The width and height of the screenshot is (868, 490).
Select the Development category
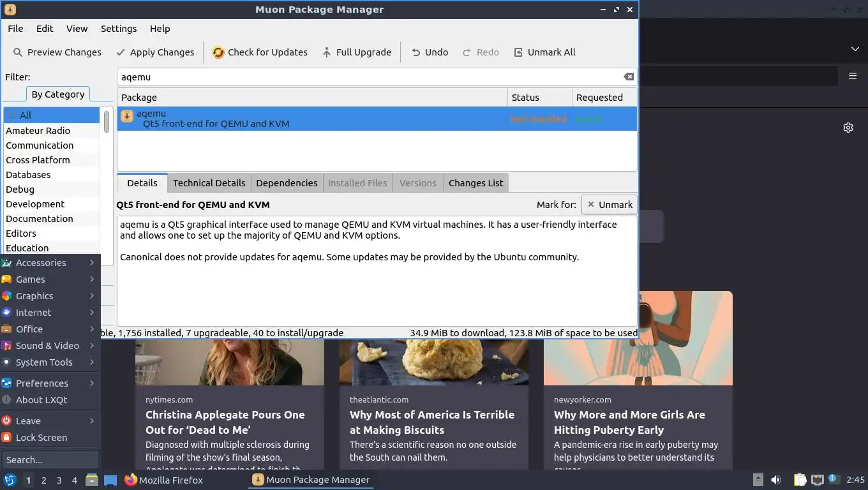tap(52, 204)
